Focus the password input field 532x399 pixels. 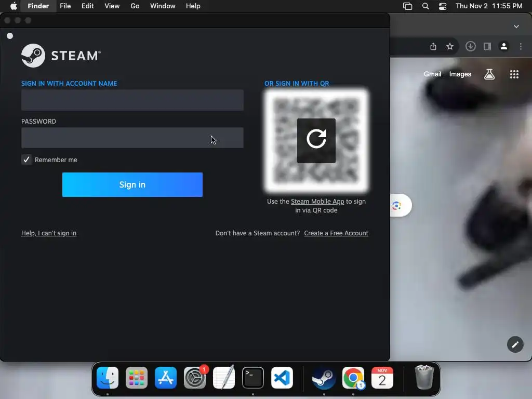pyautogui.click(x=132, y=138)
